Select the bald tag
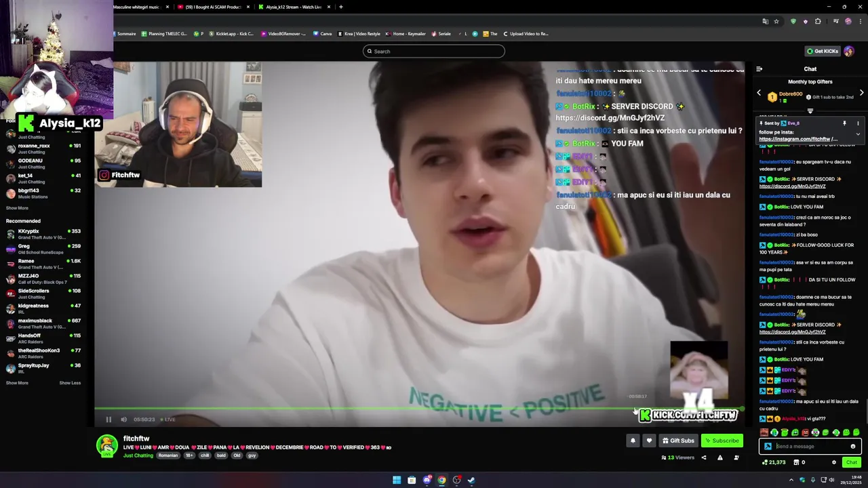The image size is (868, 488). point(221,455)
